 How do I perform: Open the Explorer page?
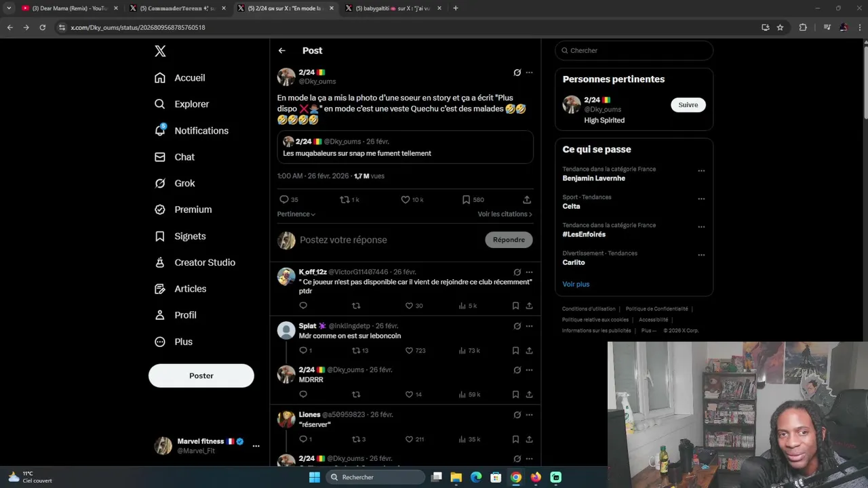pyautogui.click(x=182, y=104)
